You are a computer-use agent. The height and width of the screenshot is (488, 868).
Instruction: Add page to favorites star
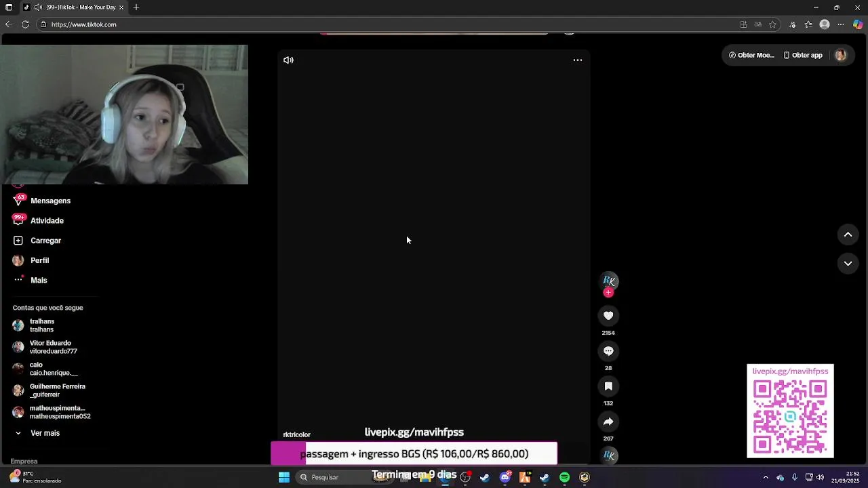[772, 24]
